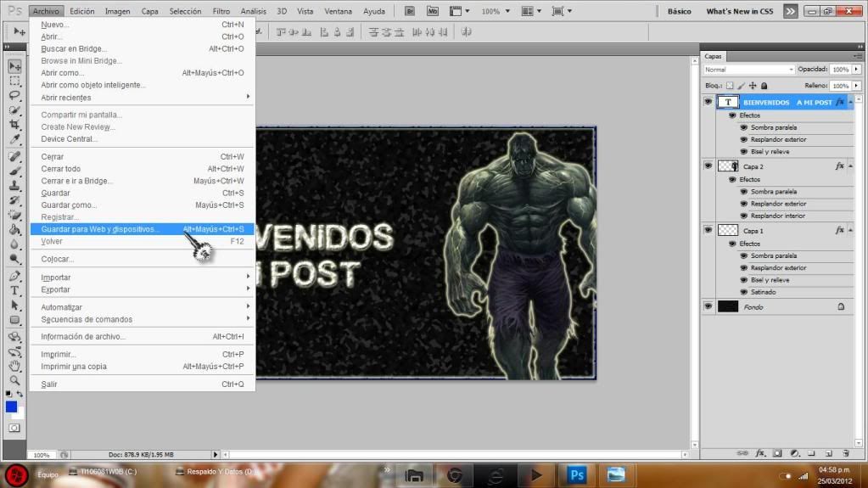Screen dimensions: 868x488
Task: Click the status bar info arrow button
Action: click(216, 454)
